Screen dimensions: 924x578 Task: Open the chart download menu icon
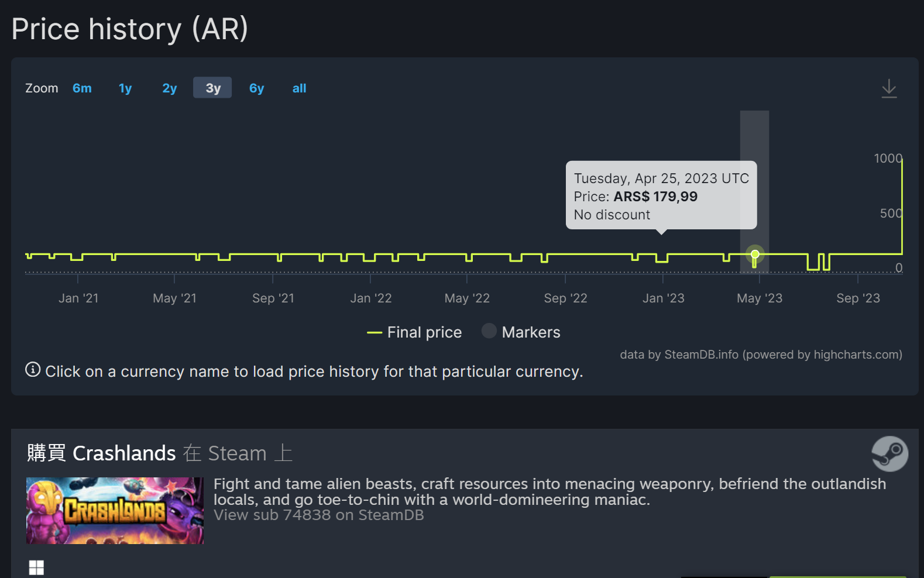click(x=889, y=89)
